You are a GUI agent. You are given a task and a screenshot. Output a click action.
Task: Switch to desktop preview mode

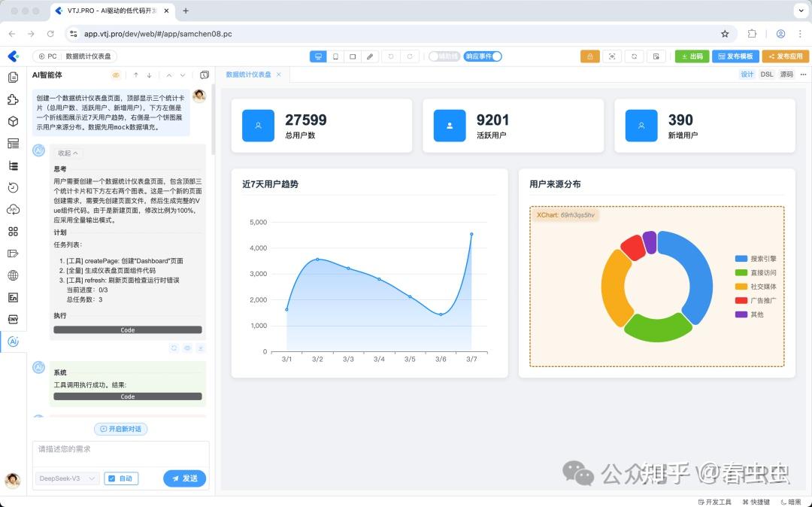point(318,56)
